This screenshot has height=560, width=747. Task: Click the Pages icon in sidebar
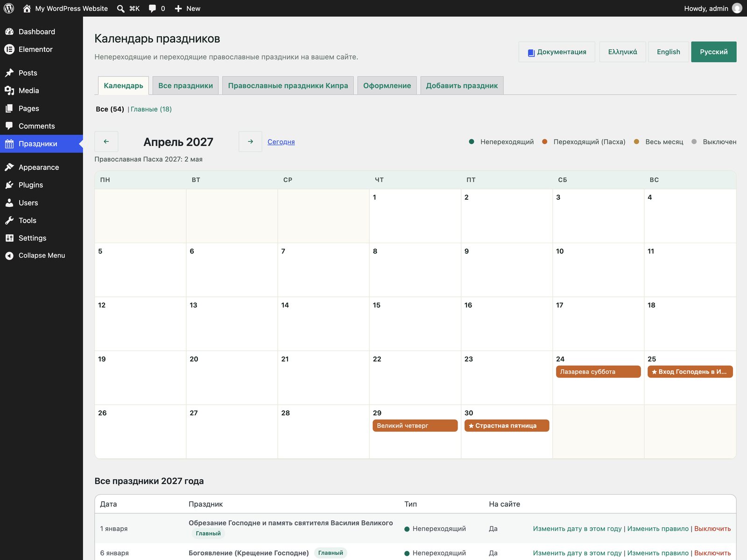coord(9,108)
